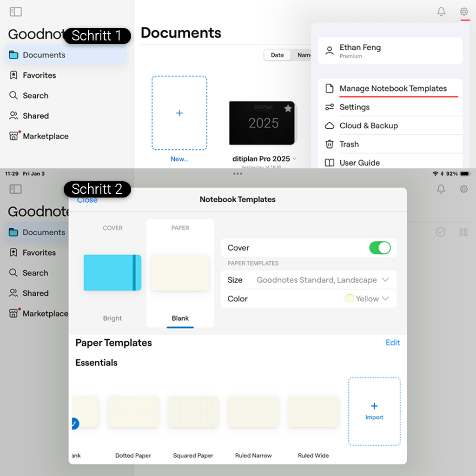Screen dimensions: 476x476
Task: Select Squared Paper template
Action: pos(193,412)
